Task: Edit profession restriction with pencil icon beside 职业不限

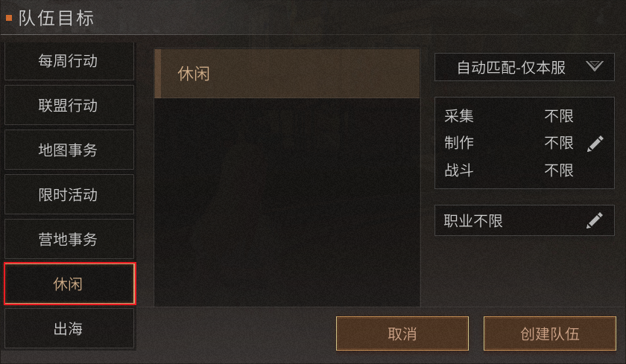Action: click(x=595, y=220)
